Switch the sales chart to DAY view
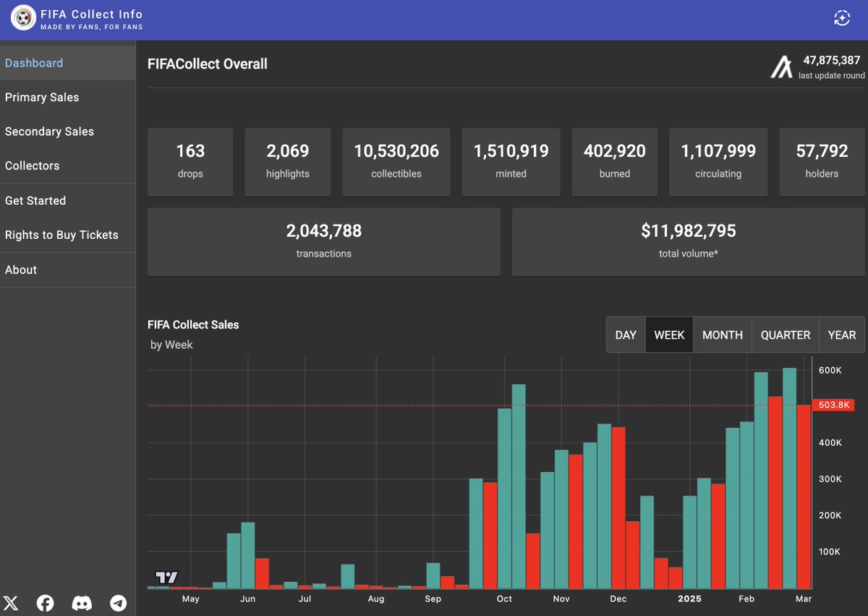The image size is (868, 616). coord(625,334)
